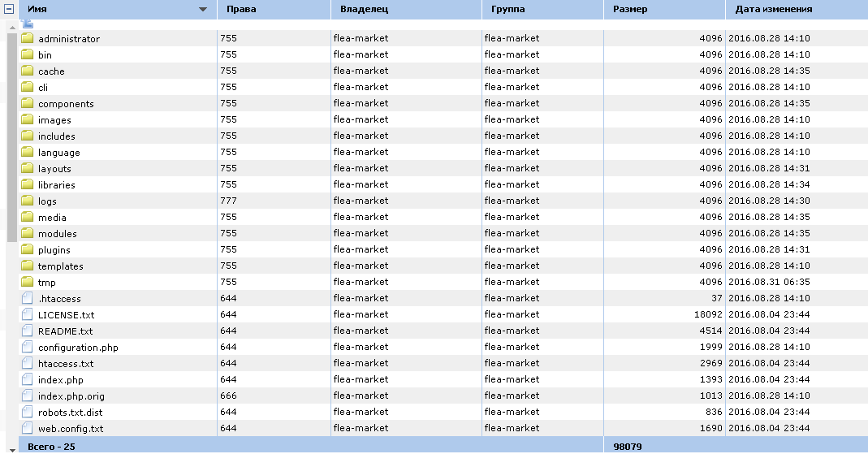Click the scroll down arrow at bottom-left
This screenshot has width=868, height=454.
coord(11,448)
